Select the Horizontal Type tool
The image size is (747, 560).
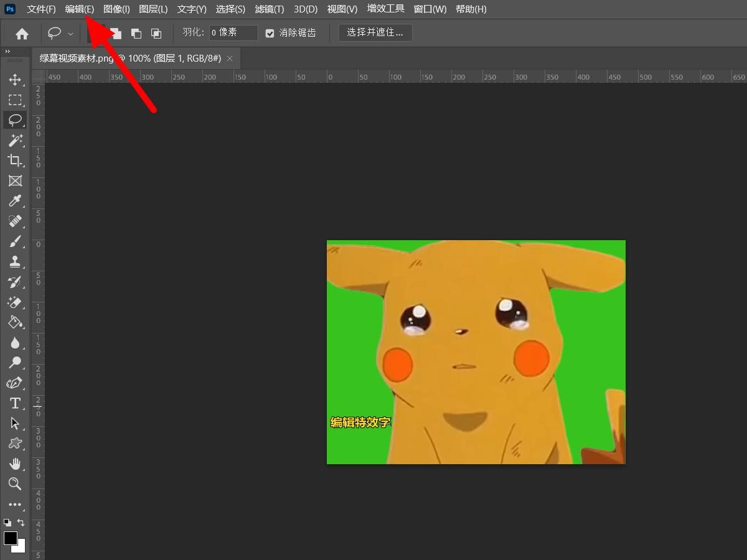coord(16,403)
